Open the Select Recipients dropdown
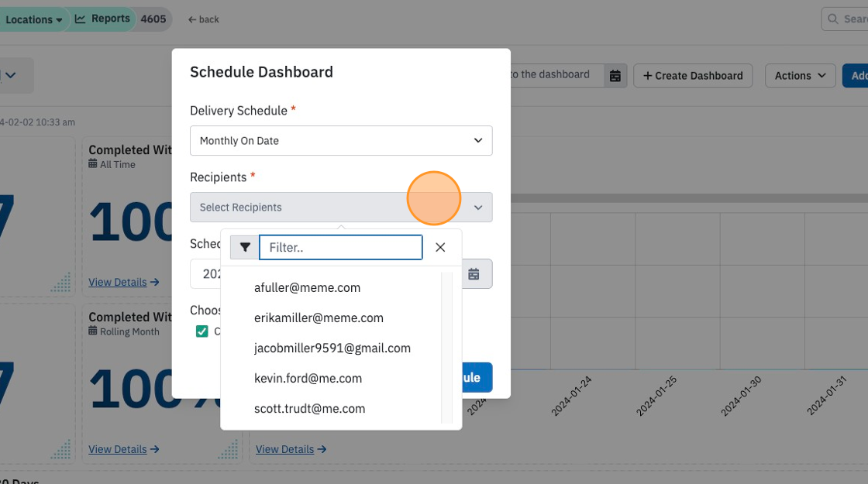 [341, 208]
